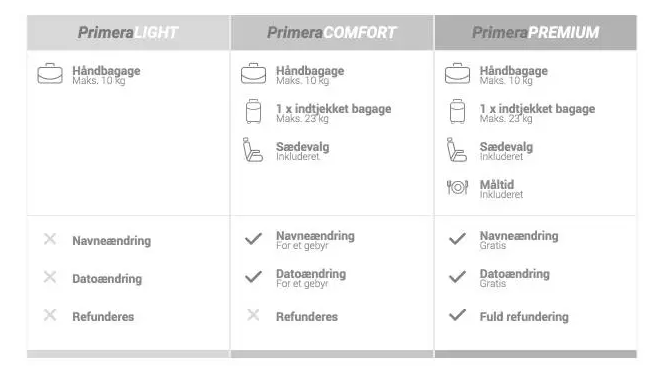Click the hand baggage icon under Primera Comfort

[x=253, y=74]
